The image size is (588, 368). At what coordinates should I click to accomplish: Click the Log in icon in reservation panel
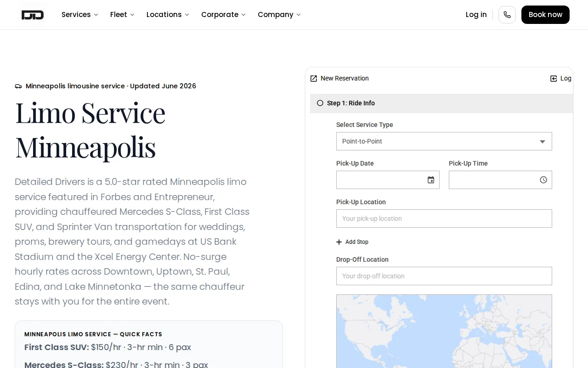coord(554,79)
